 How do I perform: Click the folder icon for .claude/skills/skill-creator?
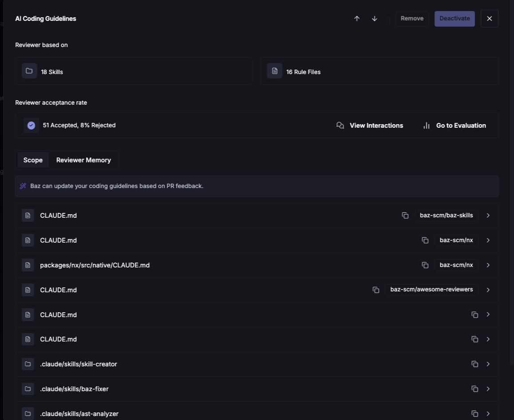(x=28, y=364)
